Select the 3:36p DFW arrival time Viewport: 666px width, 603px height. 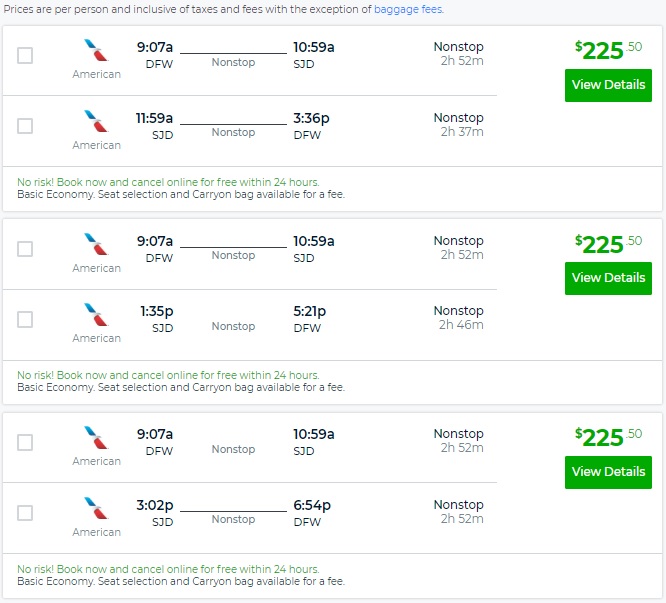point(311,118)
